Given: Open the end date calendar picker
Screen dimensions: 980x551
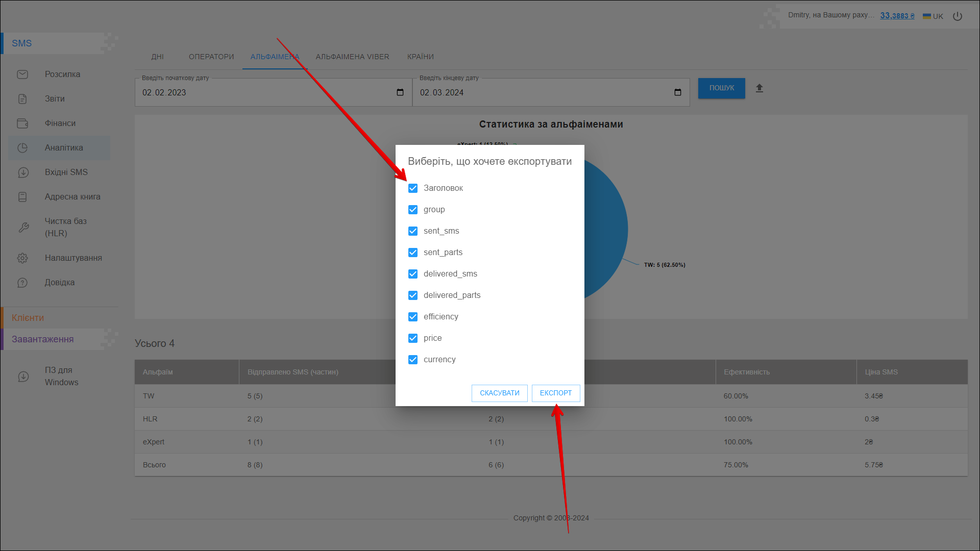Looking at the screenshot, I should pos(678,92).
